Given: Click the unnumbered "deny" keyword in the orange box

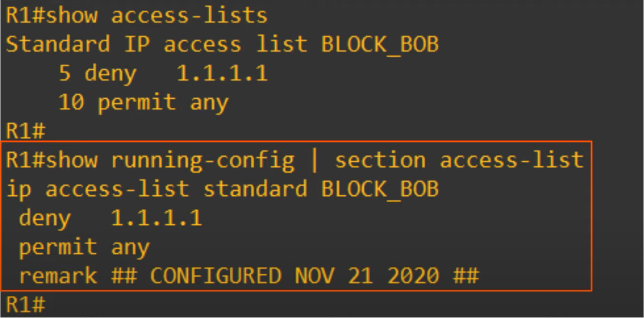Looking at the screenshot, I should coord(45,219).
